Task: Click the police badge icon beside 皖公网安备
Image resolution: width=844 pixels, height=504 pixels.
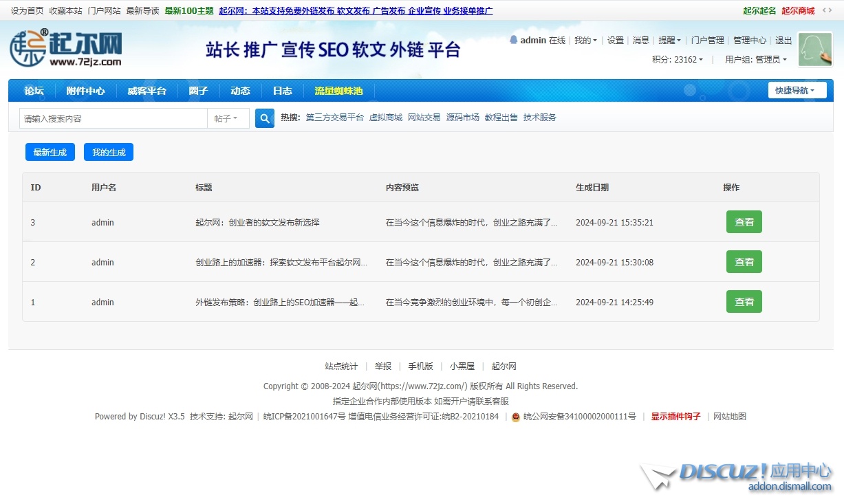Action: click(516, 417)
